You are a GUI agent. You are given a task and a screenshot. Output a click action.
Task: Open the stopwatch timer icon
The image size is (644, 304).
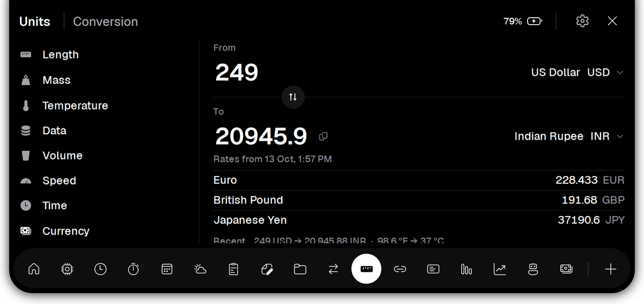(x=134, y=269)
